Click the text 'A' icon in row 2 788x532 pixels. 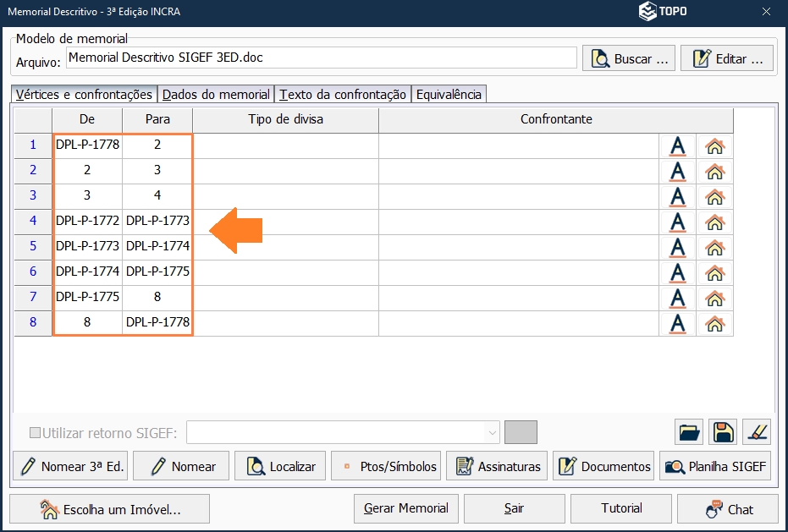[677, 172]
